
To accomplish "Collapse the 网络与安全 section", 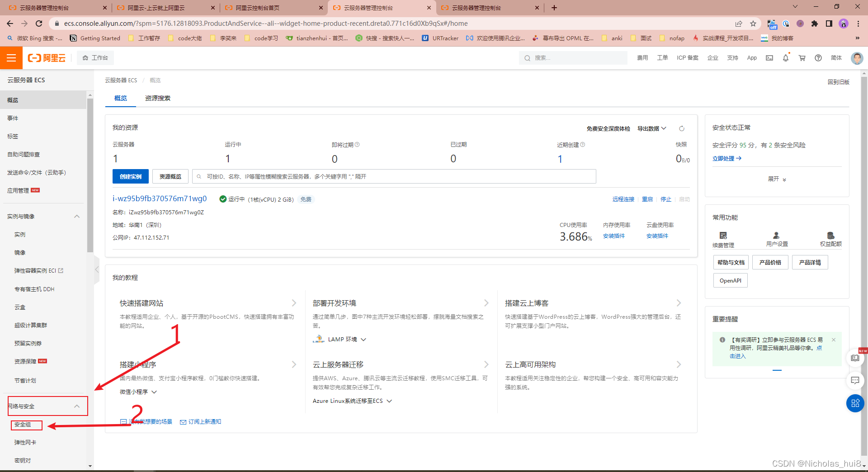I will click(x=77, y=406).
